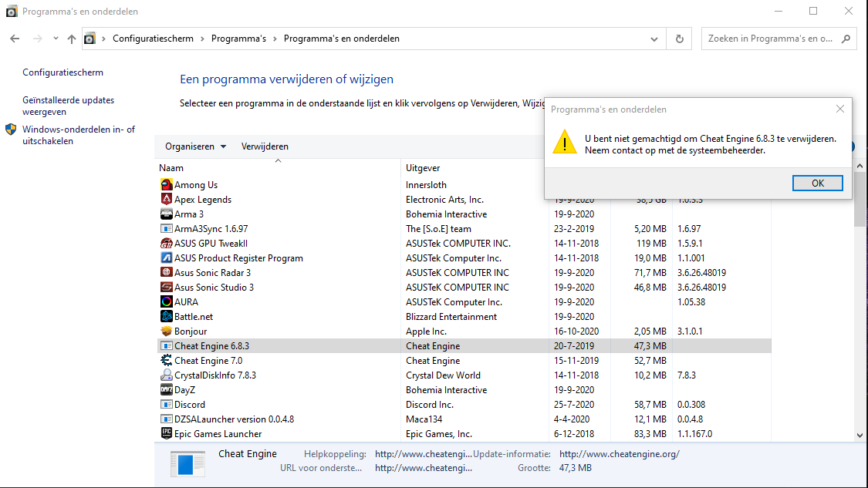Click Programma's breadcrumb item
The height and width of the screenshot is (488, 868).
pos(238,39)
